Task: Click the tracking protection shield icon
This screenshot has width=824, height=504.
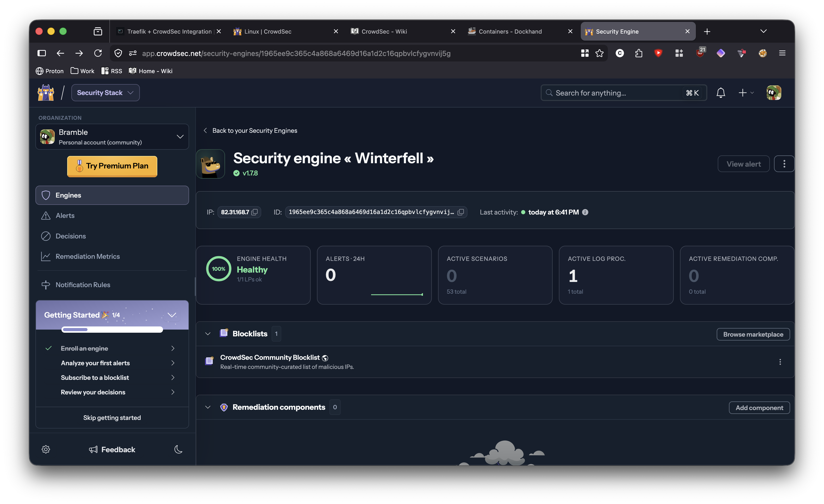Action: click(118, 53)
